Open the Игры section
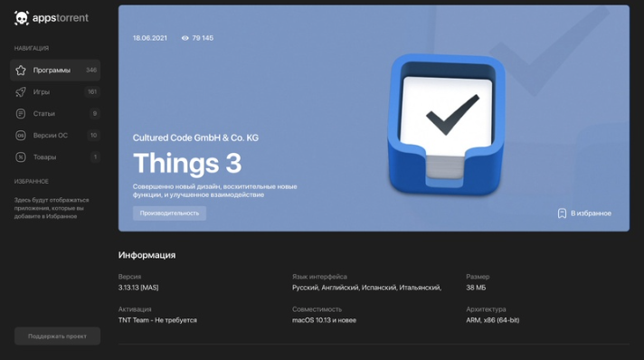The image size is (644, 360). pyautogui.click(x=55, y=92)
